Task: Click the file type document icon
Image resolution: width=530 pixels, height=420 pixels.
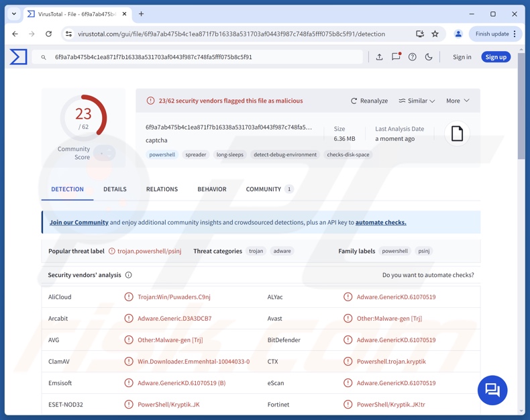Action: tap(457, 134)
